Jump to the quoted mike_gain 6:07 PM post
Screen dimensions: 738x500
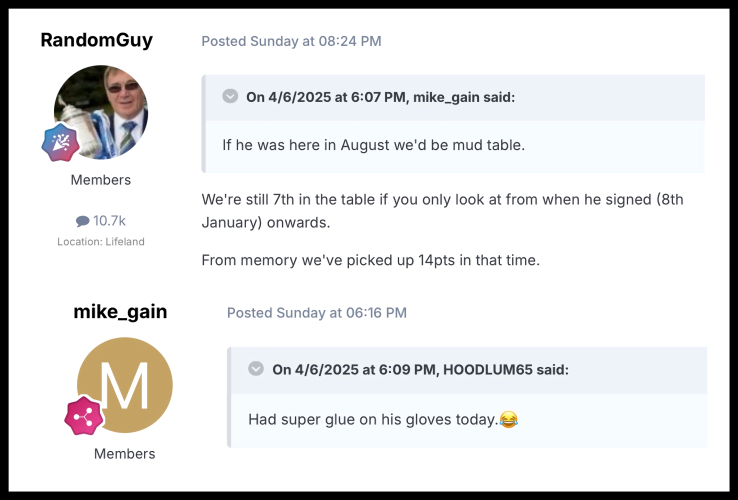pos(380,97)
